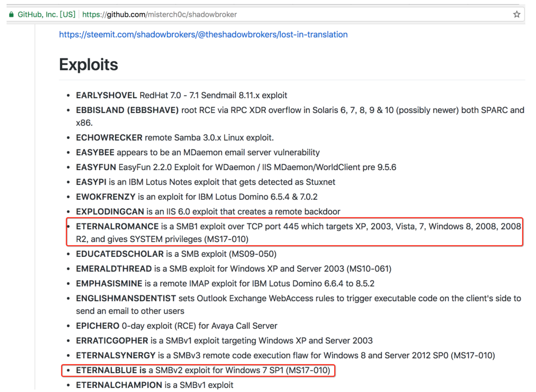This screenshot has height=392, width=536.
Task: Select the EMPHASISMINE IMAP exploit entry
Action: pos(225,284)
